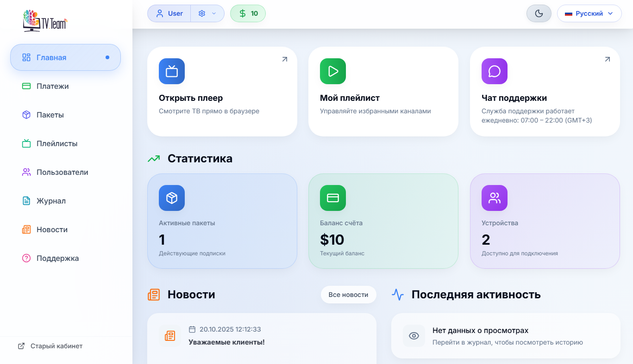The image size is (633, 364).
Task: Click eye icon in Последняя активность
Action: click(414, 336)
